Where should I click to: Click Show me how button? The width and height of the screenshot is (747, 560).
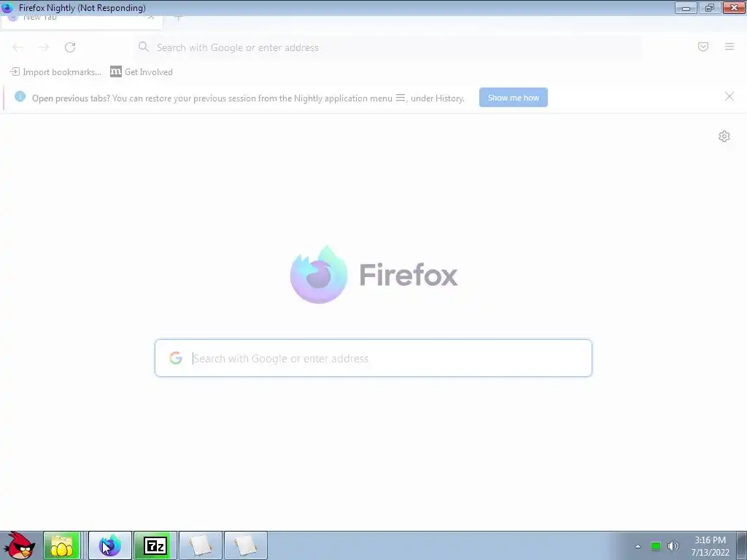(513, 98)
